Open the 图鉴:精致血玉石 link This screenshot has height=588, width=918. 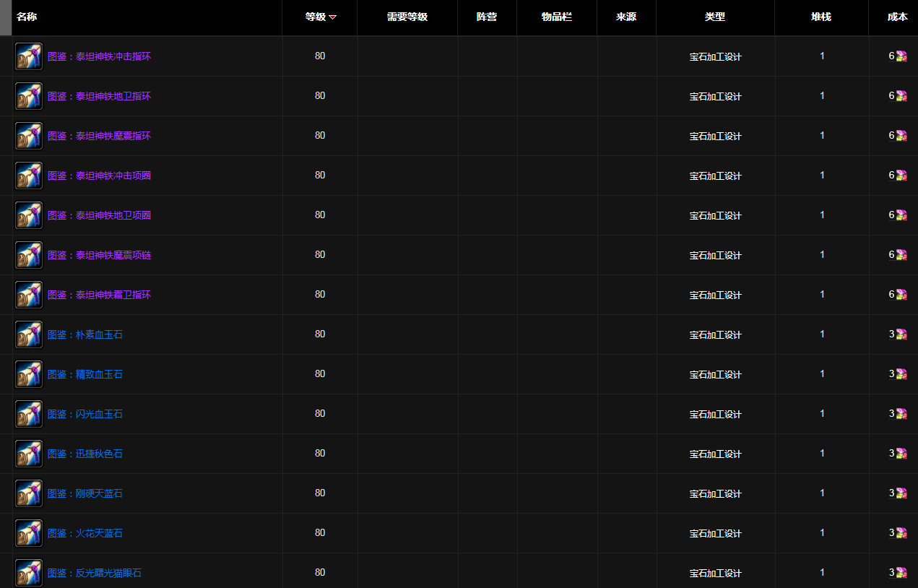(x=85, y=374)
